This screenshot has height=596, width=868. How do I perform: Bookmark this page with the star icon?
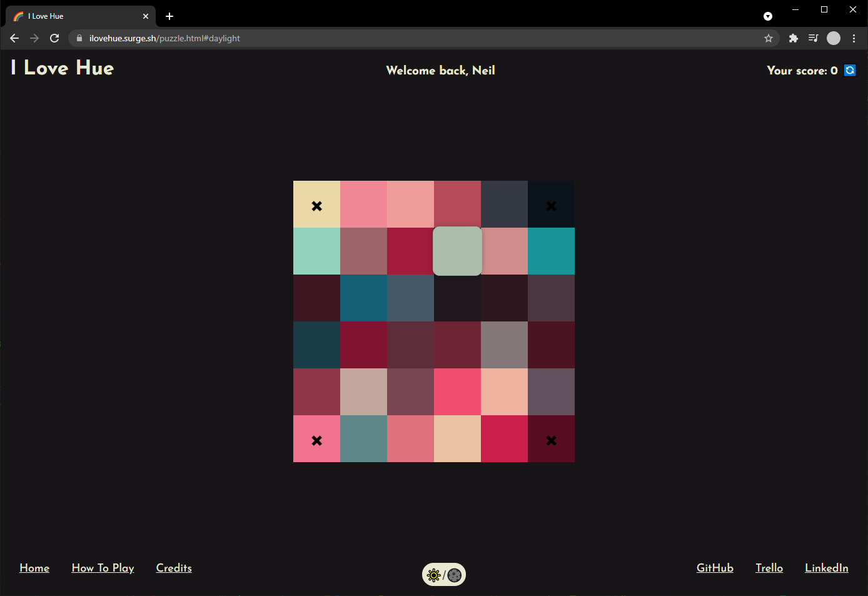769,38
